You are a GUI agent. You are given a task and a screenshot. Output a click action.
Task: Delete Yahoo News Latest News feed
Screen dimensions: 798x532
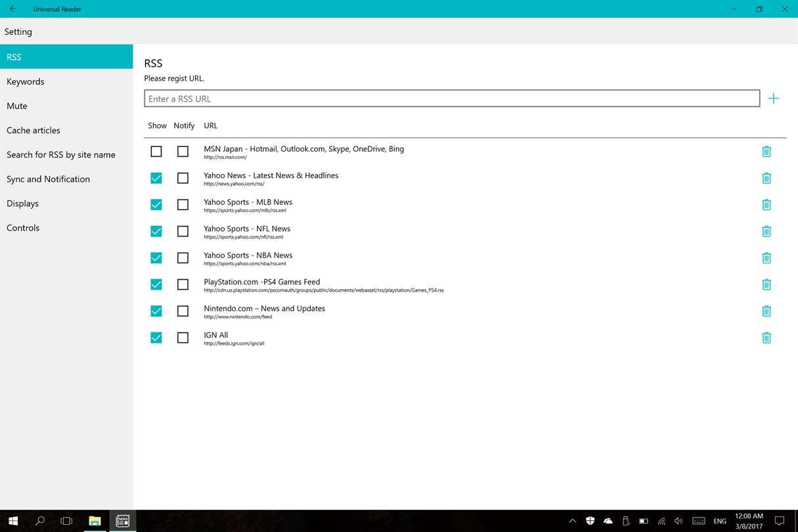[766, 178]
